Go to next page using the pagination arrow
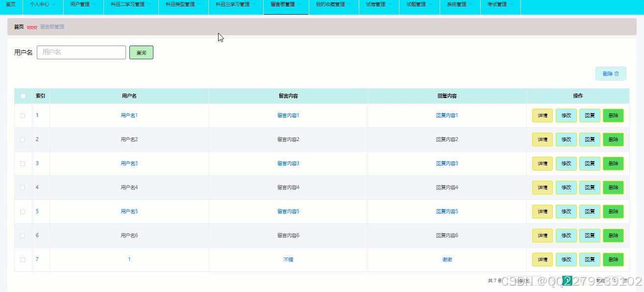Viewport: 644px width, 292px height. (582, 280)
